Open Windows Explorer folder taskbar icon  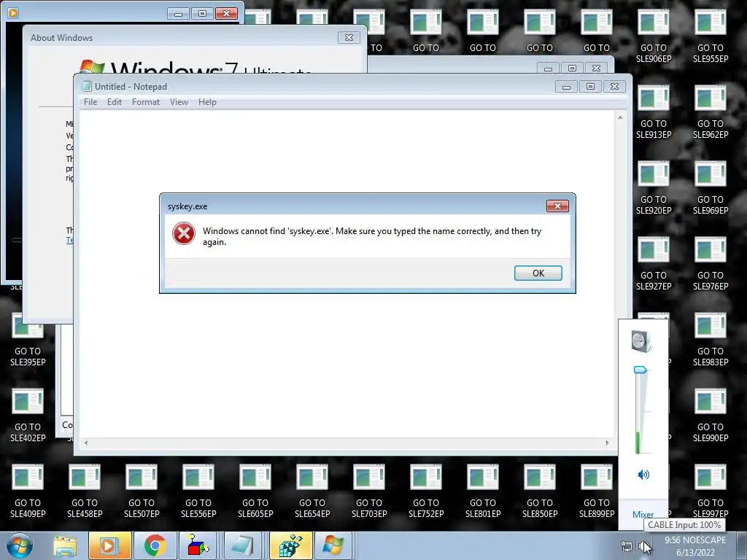pyautogui.click(x=65, y=545)
